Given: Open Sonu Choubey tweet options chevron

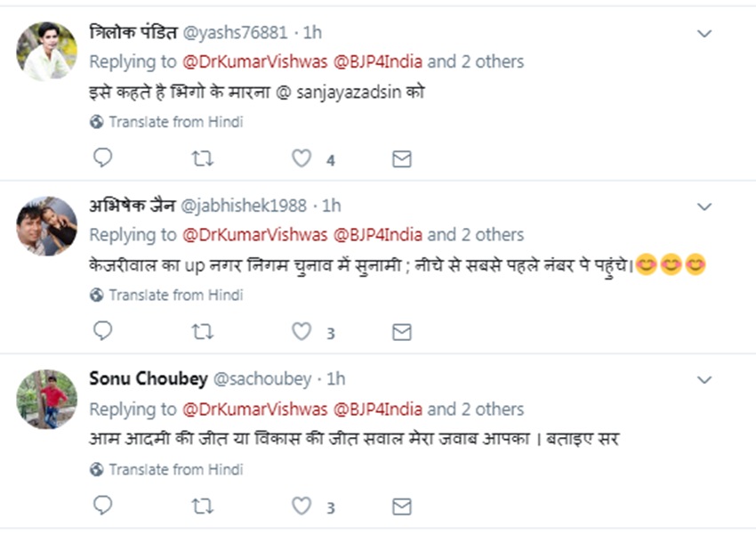Looking at the screenshot, I should (704, 381).
